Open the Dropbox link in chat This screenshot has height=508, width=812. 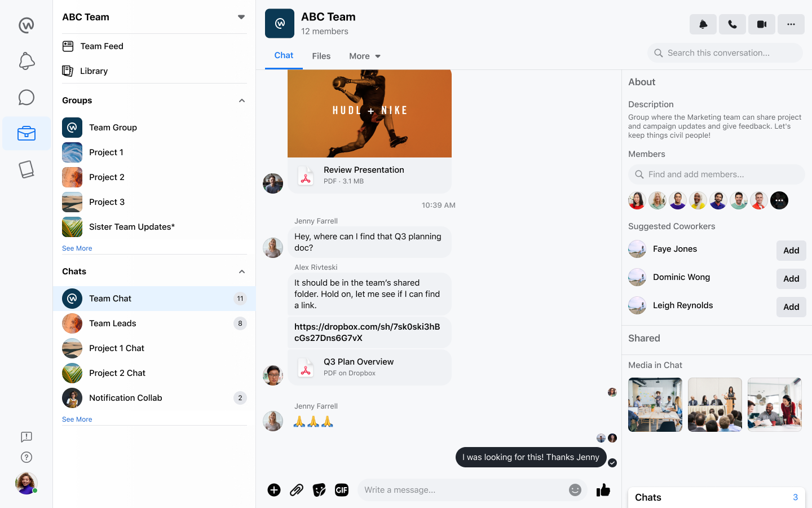[x=367, y=332]
